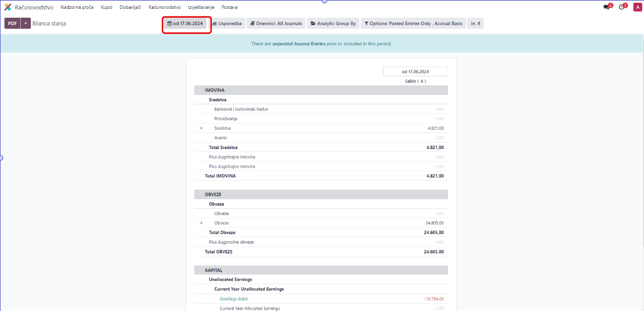This screenshot has width=644, height=311.
Task: Open Options: Posted Entries Only filter
Action: click(413, 24)
